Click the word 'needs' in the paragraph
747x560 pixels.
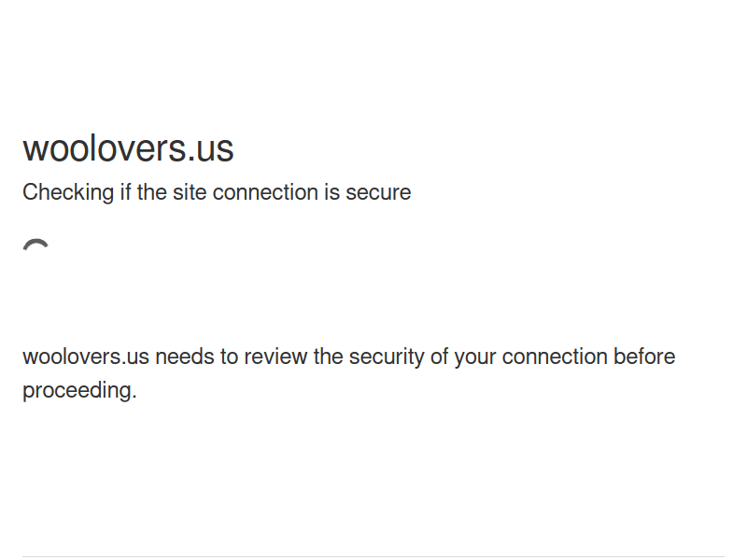183,357
